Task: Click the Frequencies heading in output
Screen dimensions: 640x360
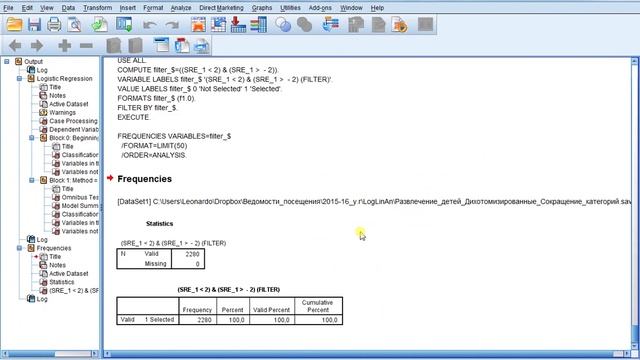Action: [x=144, y=179]
